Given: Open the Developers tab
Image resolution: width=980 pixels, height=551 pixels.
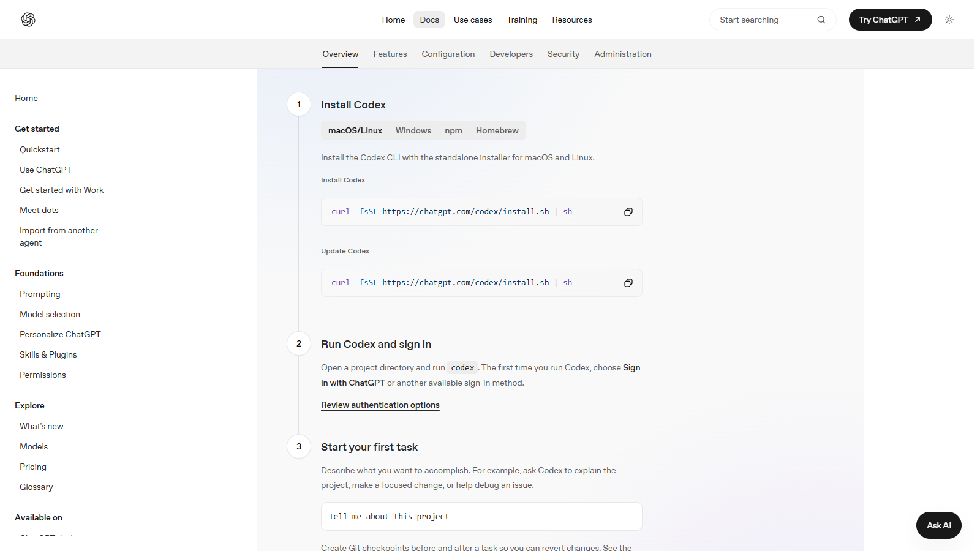Looking at the screenshot, I should [x=511, y=54].
